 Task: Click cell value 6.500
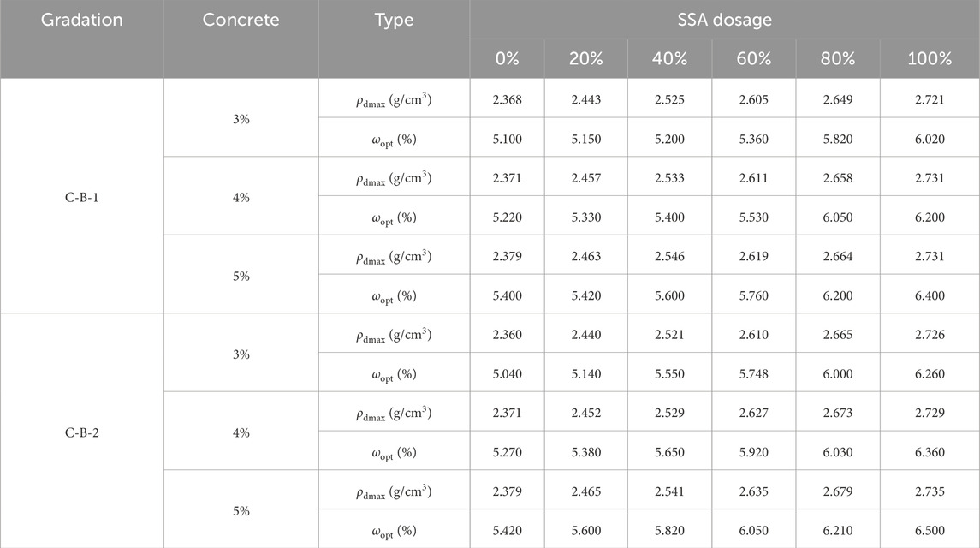point(929,530)
